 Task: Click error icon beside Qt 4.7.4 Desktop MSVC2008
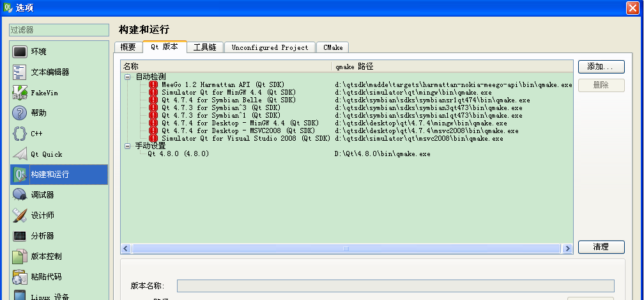click(x=153, y=130)
